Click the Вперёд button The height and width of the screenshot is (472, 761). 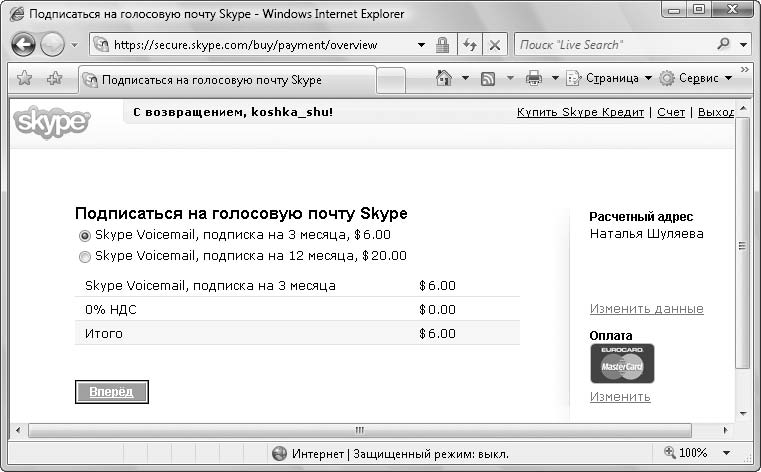(x=112, y=392)
